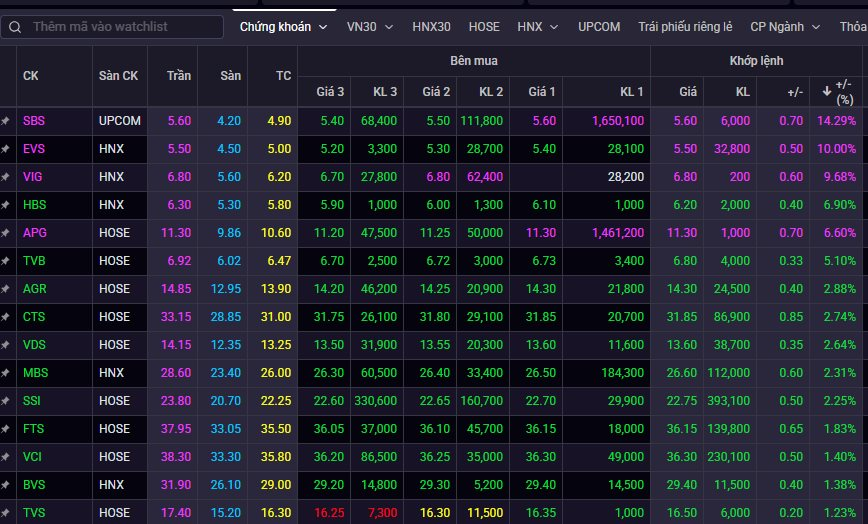Click the pin icon beside APG
The height and width of the screenshot is (524, 868).
click(5, 233)
